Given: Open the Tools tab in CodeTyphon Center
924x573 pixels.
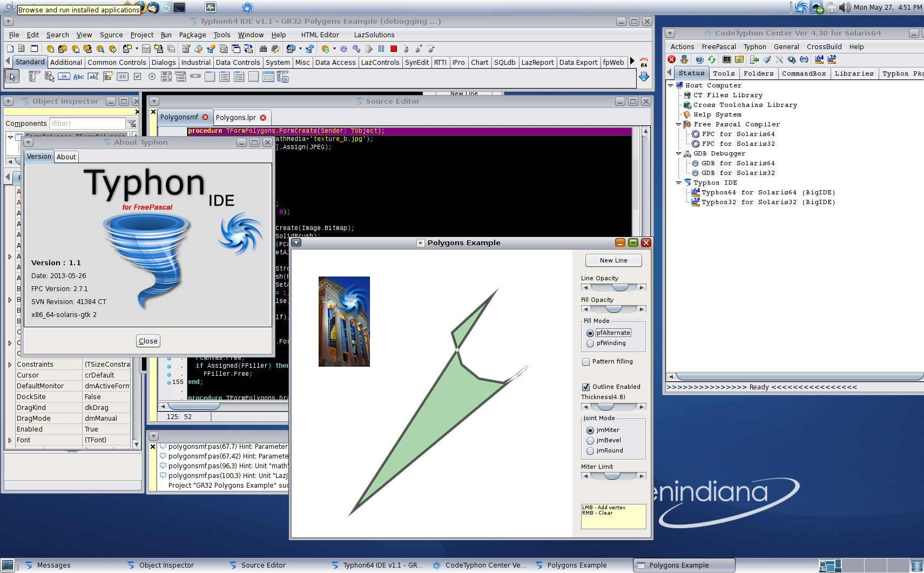Looking at the screenshot, I should coord(724,73).
